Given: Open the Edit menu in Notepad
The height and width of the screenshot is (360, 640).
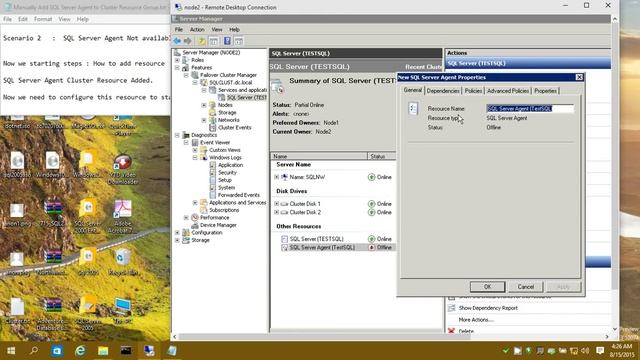Looking at the screenshot, I should [23, 19].
